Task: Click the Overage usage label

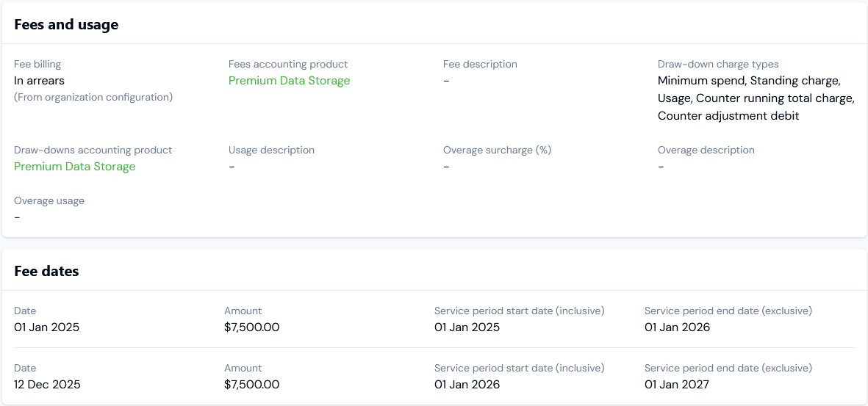Action: click(x=49, y=201)
